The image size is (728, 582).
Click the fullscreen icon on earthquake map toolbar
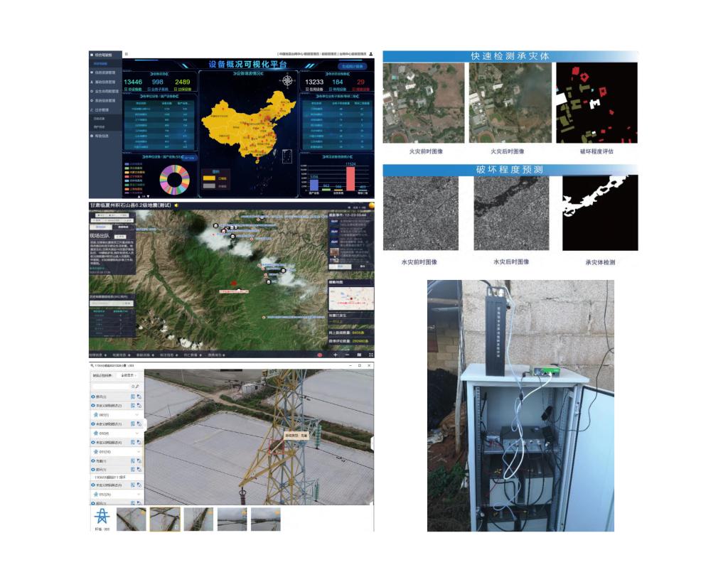coord(370,354)
